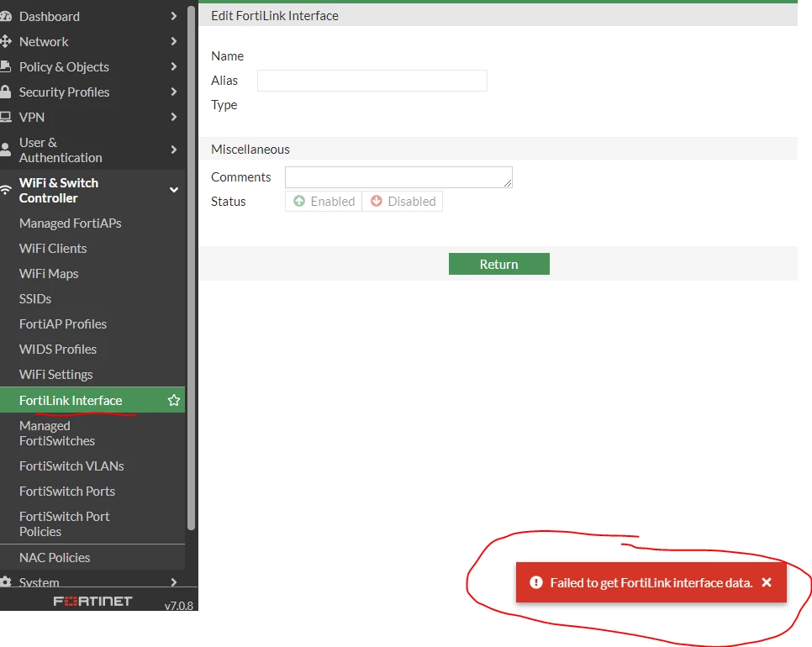Favorite FortiLink Interface with the star icon

pos(174,400)
